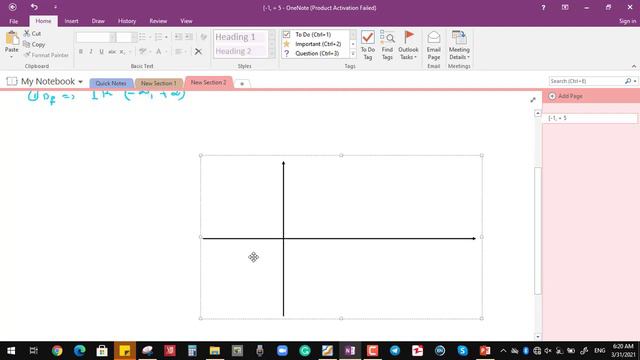Click Add Page
Screen dimensions: 640x360
[x=566, y=96]
